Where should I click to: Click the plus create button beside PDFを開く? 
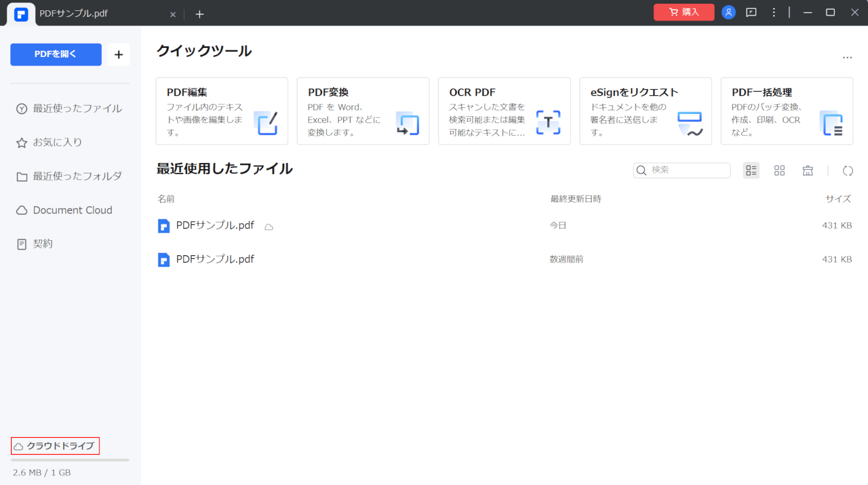coord(119,55)
